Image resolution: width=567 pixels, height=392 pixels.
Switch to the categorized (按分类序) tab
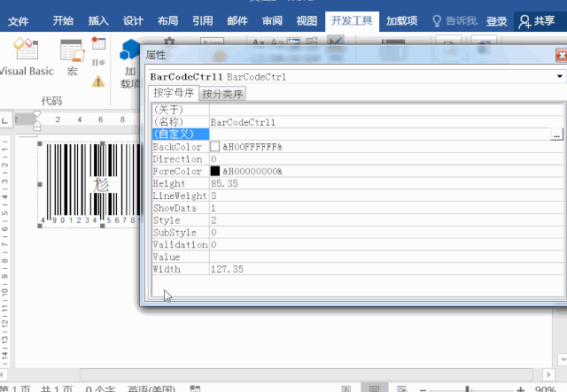222,94
